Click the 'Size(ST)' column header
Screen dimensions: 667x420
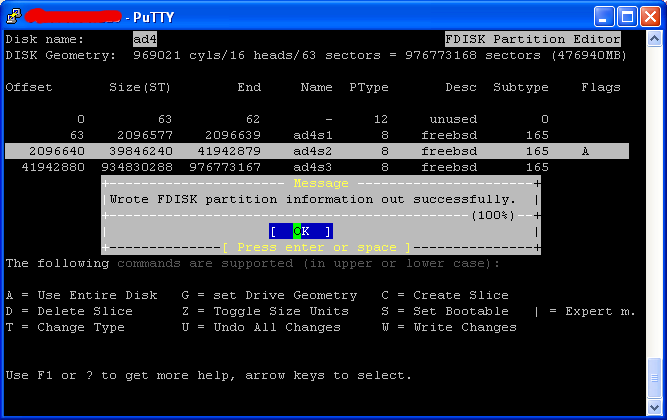[140, 88]
